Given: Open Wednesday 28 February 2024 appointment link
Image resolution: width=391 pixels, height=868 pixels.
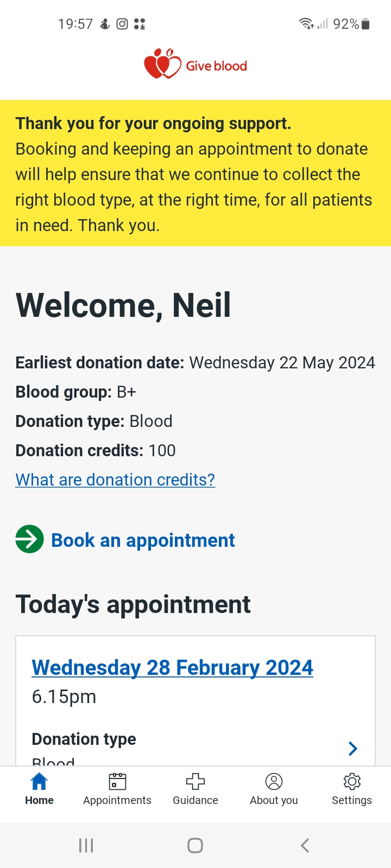Looking at the screenshot, I should pos(172,668).
